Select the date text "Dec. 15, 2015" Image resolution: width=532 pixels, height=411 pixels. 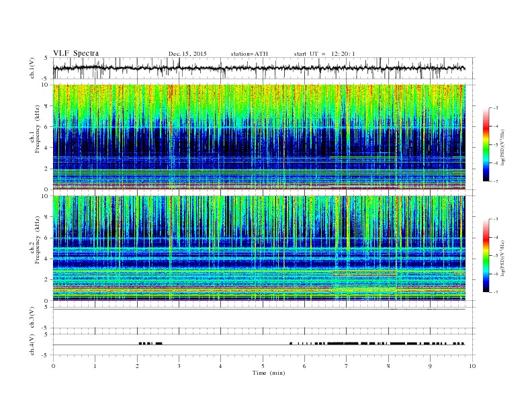point(187,54)
